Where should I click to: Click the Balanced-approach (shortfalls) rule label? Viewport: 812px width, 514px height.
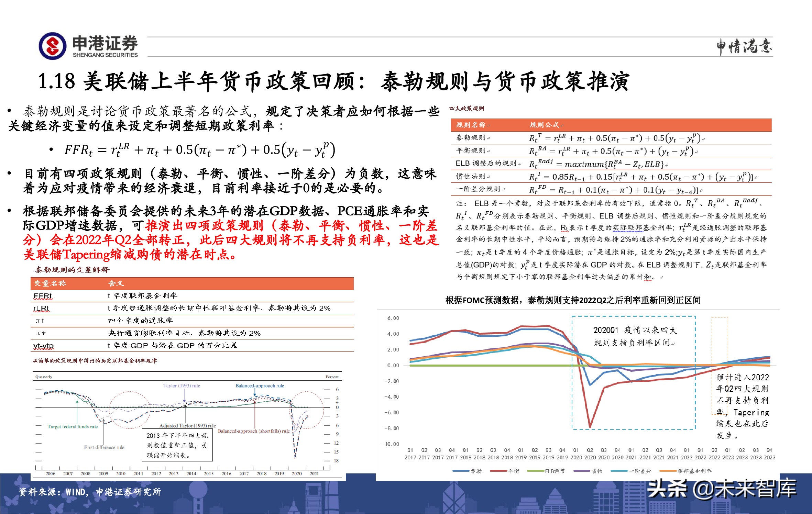click(254, 431)
